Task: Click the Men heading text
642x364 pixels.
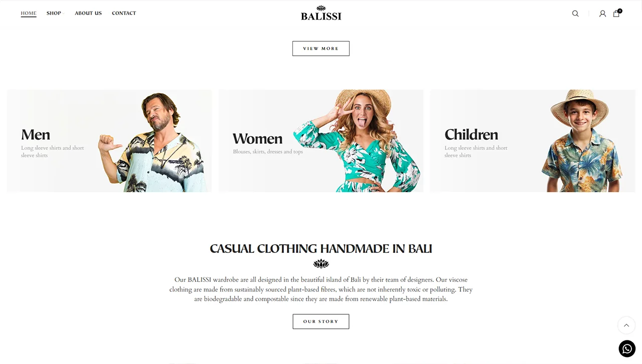Action: click(36, 134)
